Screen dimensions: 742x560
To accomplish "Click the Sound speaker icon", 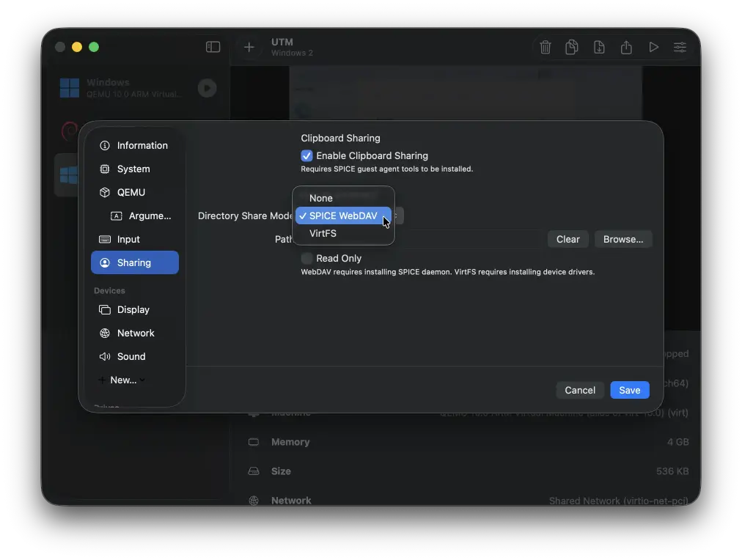I will pyautogui.click(x=105, y=357).
